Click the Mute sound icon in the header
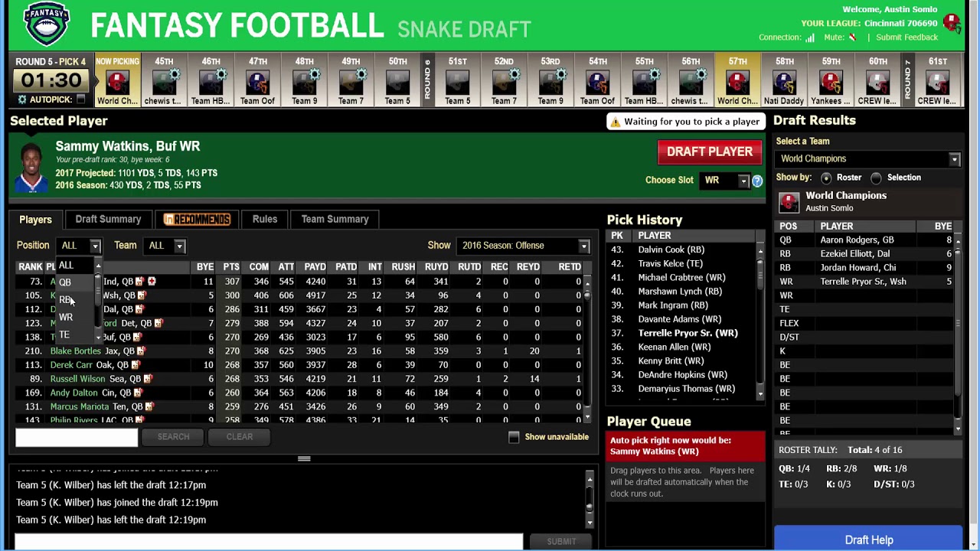This screenshot has width=980, height=551. [x=852, y=37]
